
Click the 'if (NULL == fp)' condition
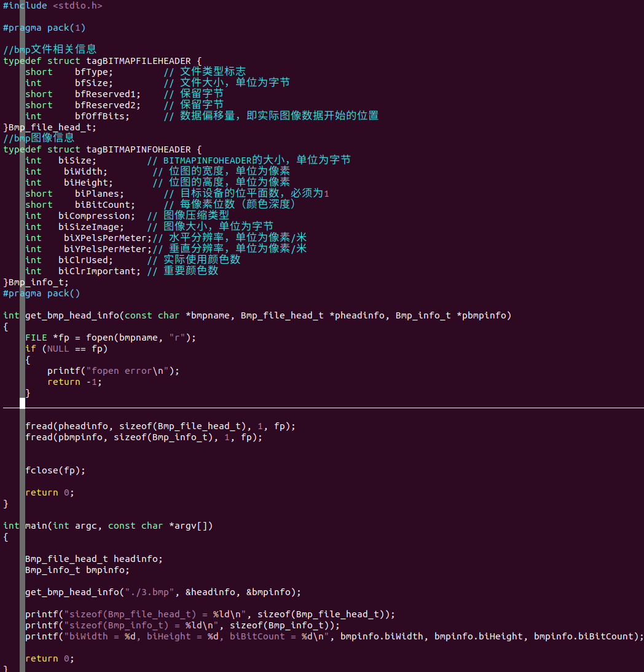point(66,349)
